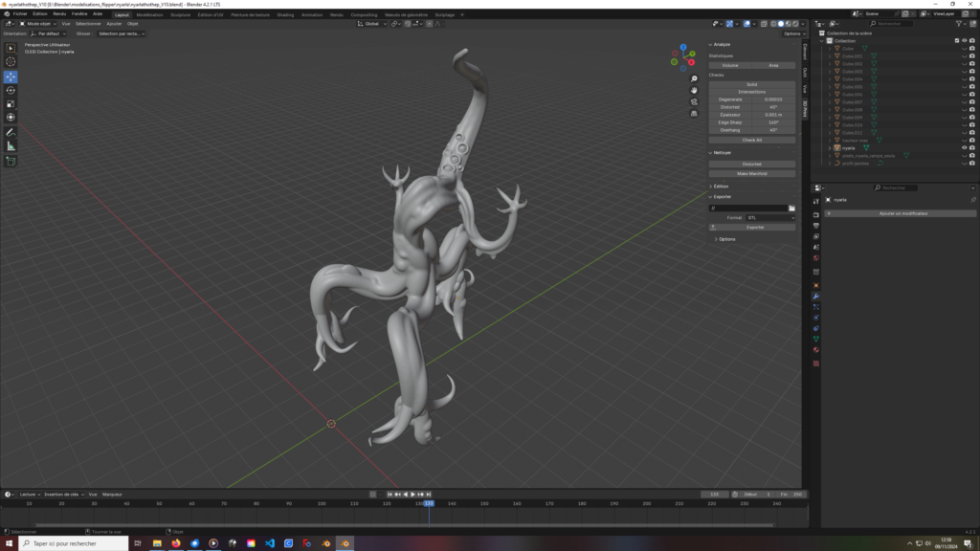Select the Annotate pencil tool

[x=11, y=132]
